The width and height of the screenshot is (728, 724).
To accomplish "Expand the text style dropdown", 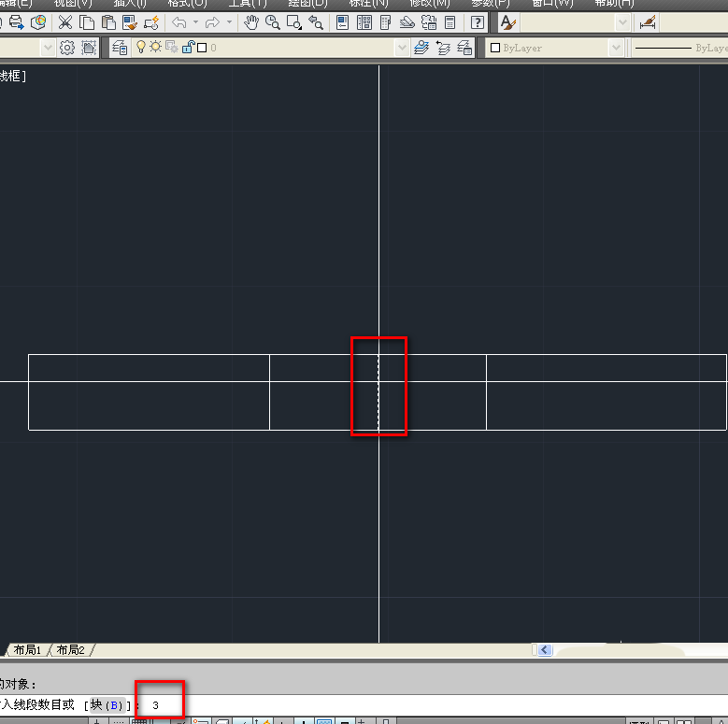I will tap(622, 21).
